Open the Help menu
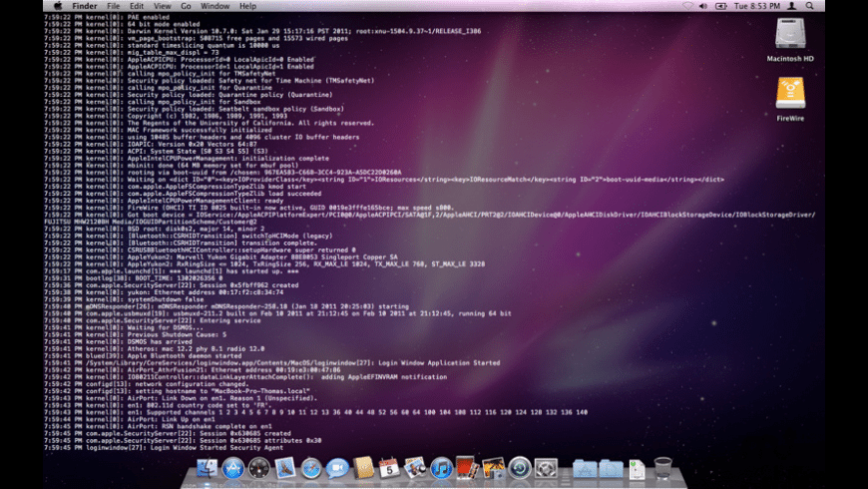This screenshot has width=868, height=489. pyautogui.click(x=247, y=6)
